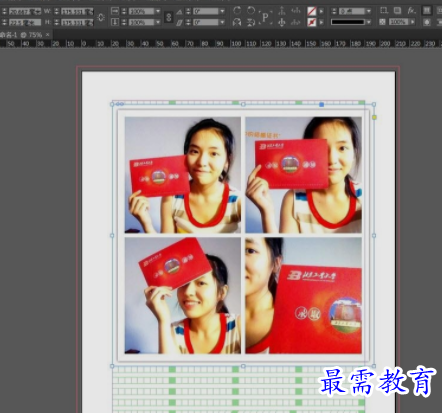Click the X position stepper arrows
This screenshot has height=413, width=442.
pyautogui.click(x=4, y=12)
